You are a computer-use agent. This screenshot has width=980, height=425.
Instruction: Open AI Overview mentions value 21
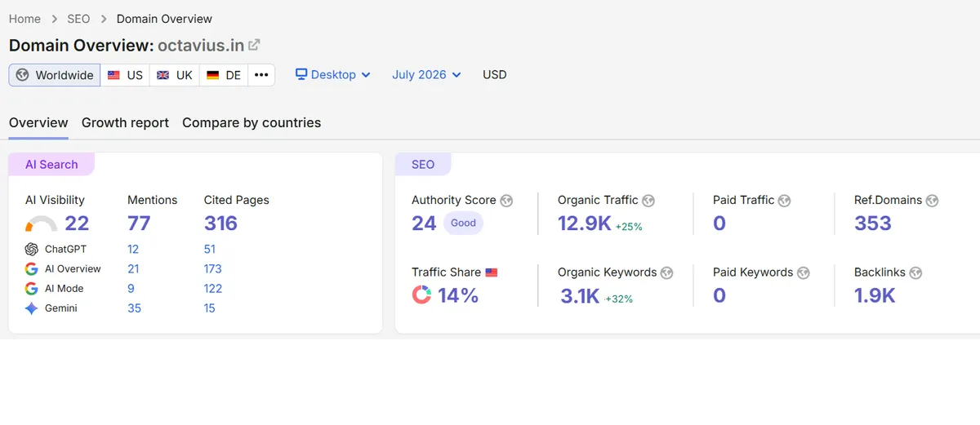click(x=133, y=268)
